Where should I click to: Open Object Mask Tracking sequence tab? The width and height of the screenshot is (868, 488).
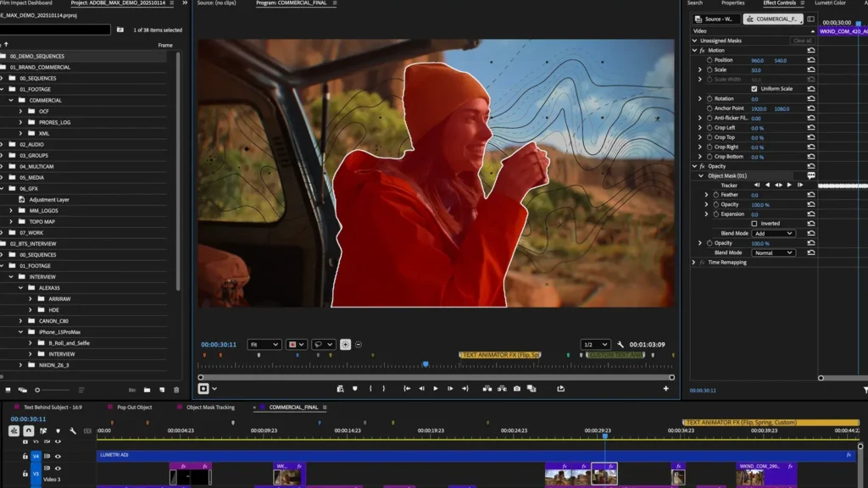click(x=210, y=408)
